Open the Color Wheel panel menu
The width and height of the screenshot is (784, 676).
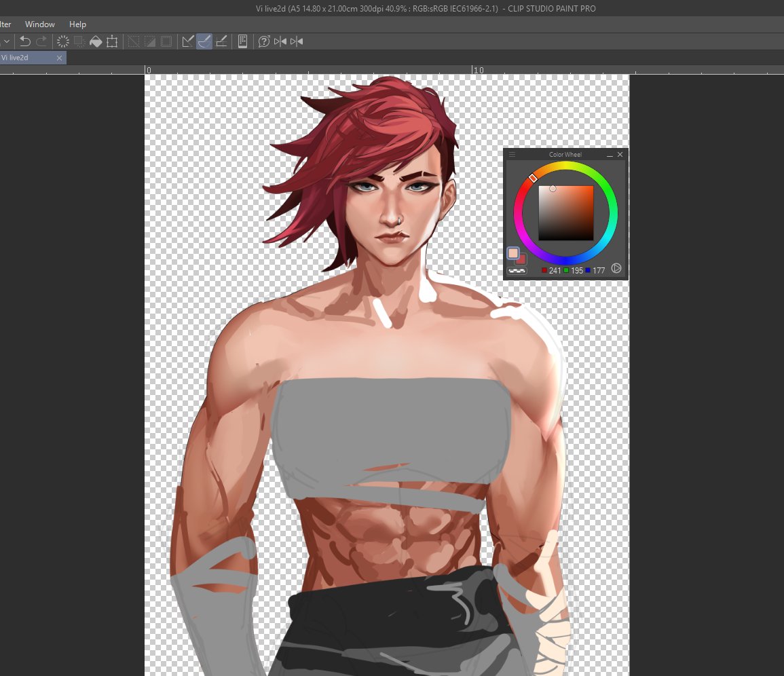[x=512, y=155]
